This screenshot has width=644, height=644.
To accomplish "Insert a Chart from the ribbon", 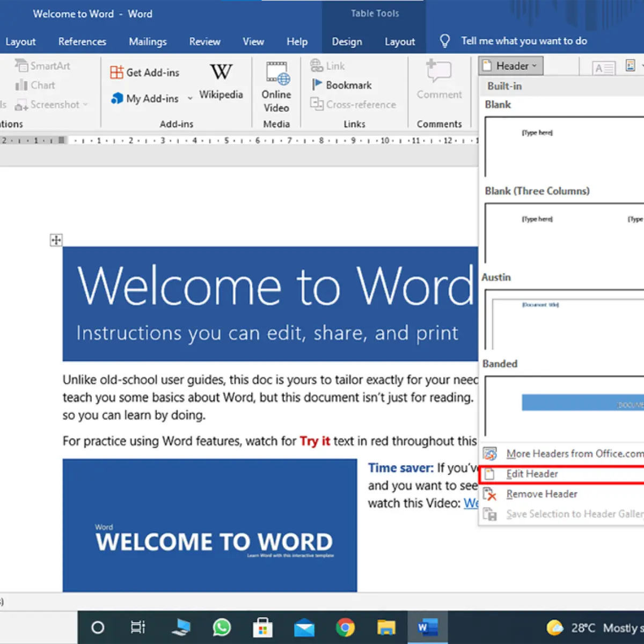I will (35, 85).
